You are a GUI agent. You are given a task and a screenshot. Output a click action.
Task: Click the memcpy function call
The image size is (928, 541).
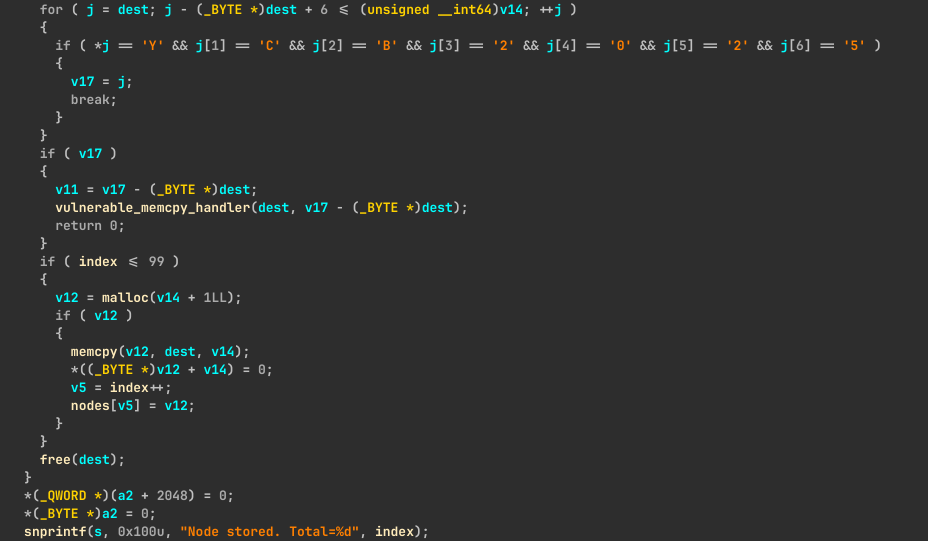pyautogui.click(x=94, y=351)
